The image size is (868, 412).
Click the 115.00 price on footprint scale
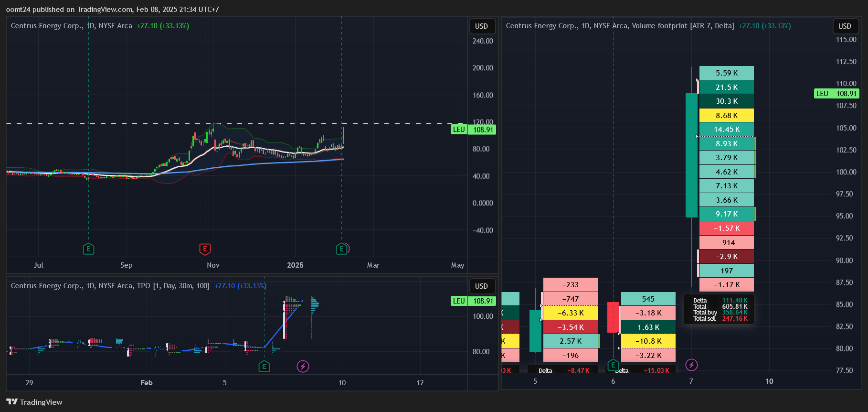(846, 40)
